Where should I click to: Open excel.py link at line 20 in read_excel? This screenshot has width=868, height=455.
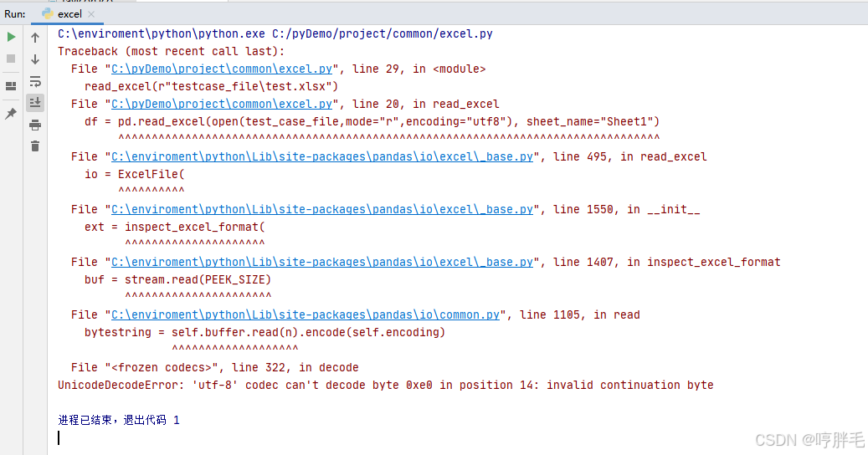click(x=222, y=104)
